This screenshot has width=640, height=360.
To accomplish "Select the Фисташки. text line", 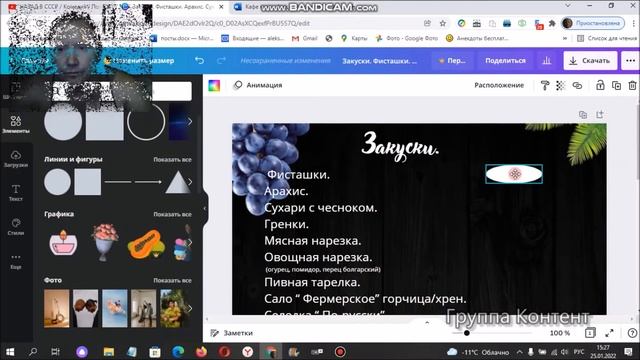I will coord(298,174).
